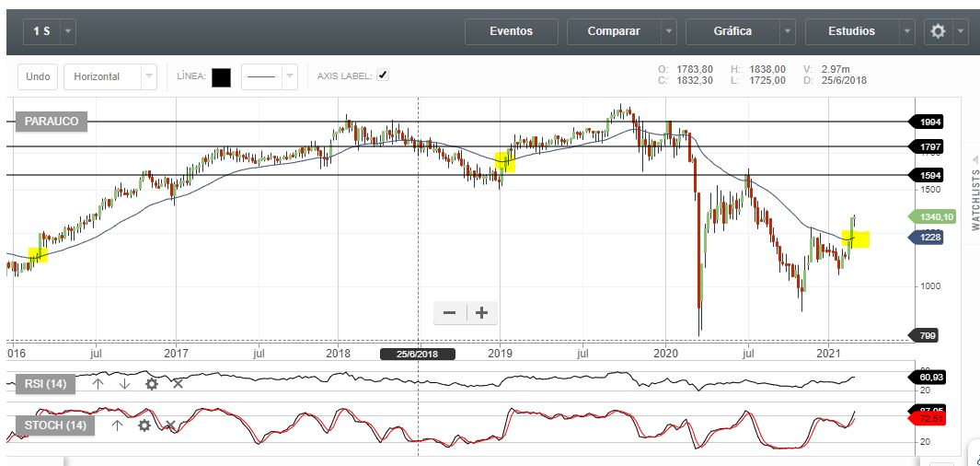Open the Estudios menu
Image resolution: width=980 pixels, height=466 pixels.
(851, 31)
